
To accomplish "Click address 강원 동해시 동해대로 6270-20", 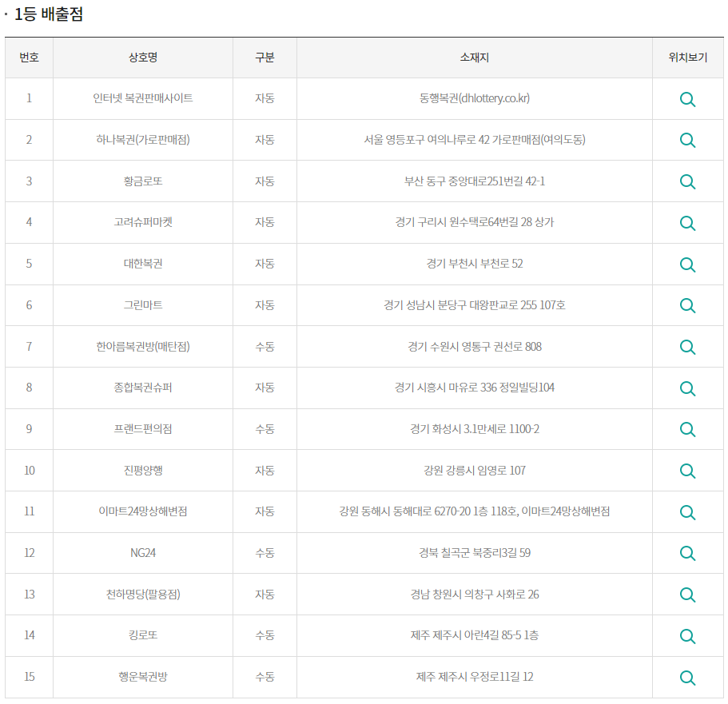I will tap(405, 511).
